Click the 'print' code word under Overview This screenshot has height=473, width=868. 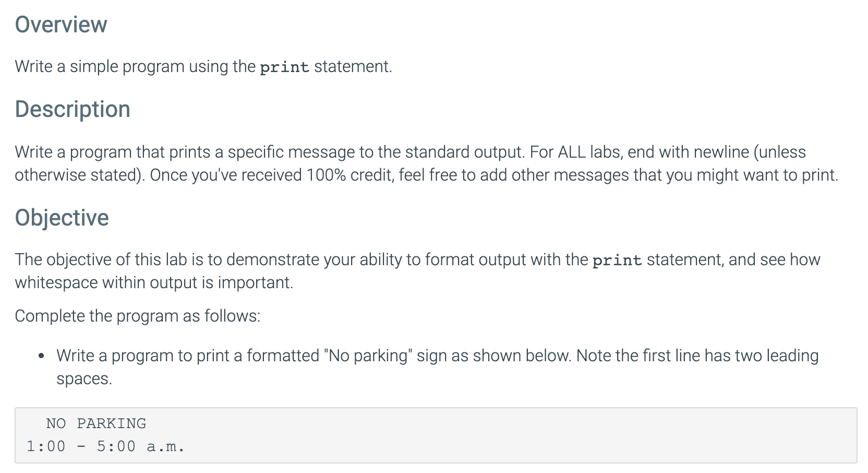284,67
